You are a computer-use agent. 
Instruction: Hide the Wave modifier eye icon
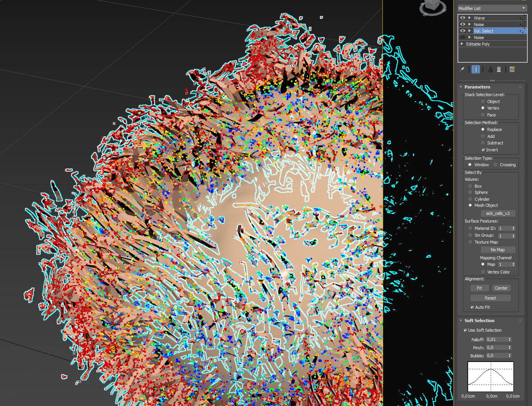463,18
